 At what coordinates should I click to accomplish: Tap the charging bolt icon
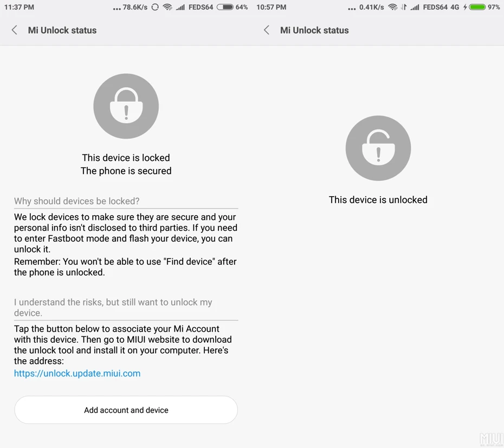click(x=465, y=7)
